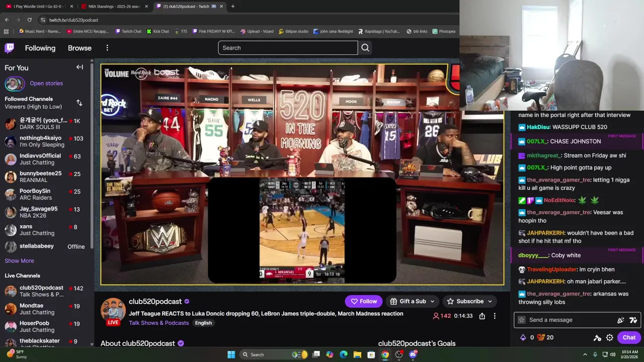
Task: Click Show More under followed channels
Action: tap(20, 260)
